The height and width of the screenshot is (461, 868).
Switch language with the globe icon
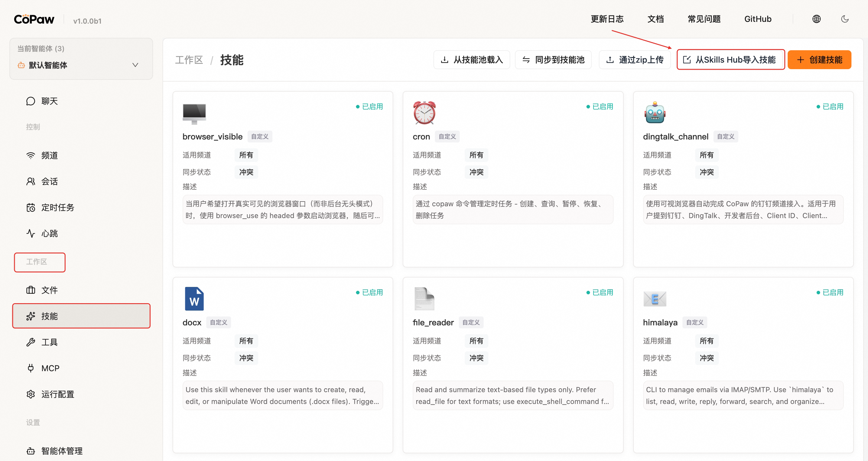[x=816, y=19]
